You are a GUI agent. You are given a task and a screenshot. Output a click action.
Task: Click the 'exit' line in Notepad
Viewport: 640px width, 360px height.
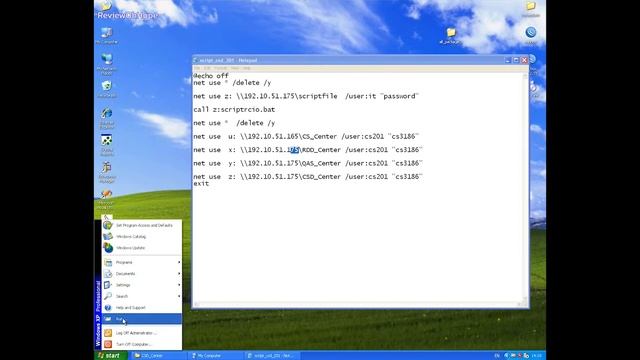[x=201, y=184]
